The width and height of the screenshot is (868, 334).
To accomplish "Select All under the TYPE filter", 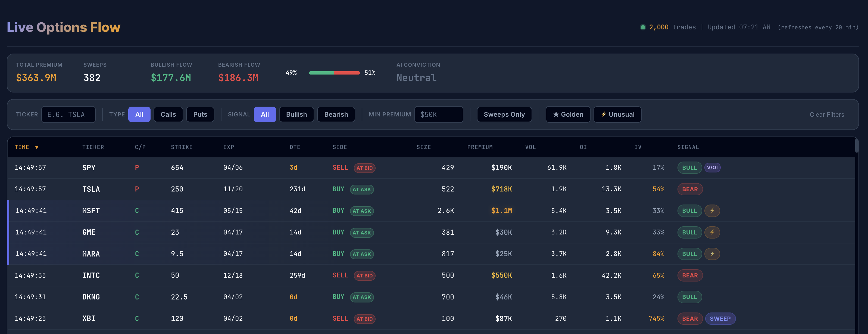I will tap(139, 114).
